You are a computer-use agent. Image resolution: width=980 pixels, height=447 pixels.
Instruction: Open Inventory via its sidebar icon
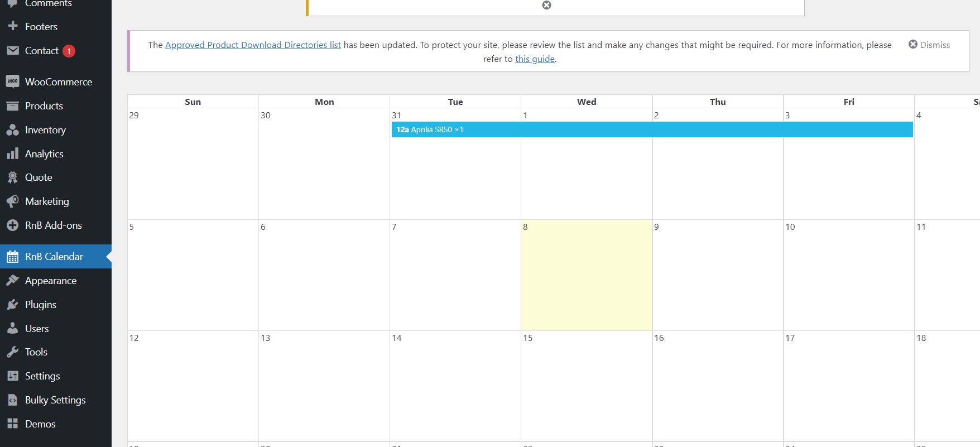pyautogui.click(x=12, y=130)
